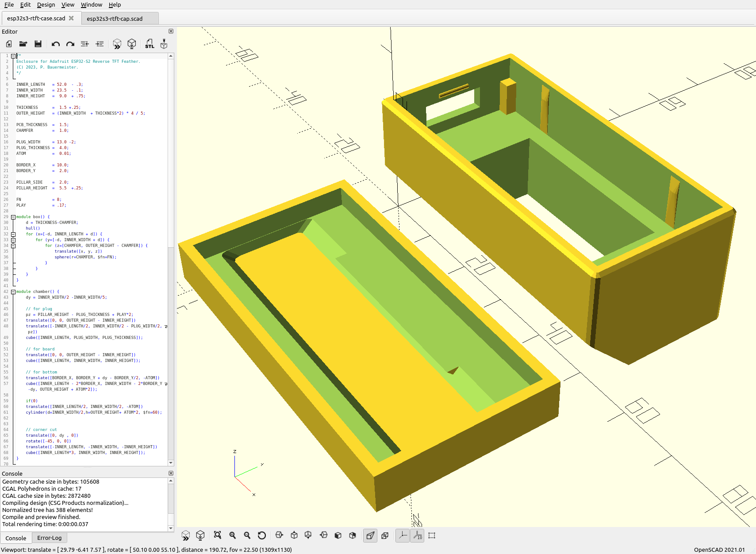Toggle Show Axes button
The image size is (756, 554).
pos(403,535)
